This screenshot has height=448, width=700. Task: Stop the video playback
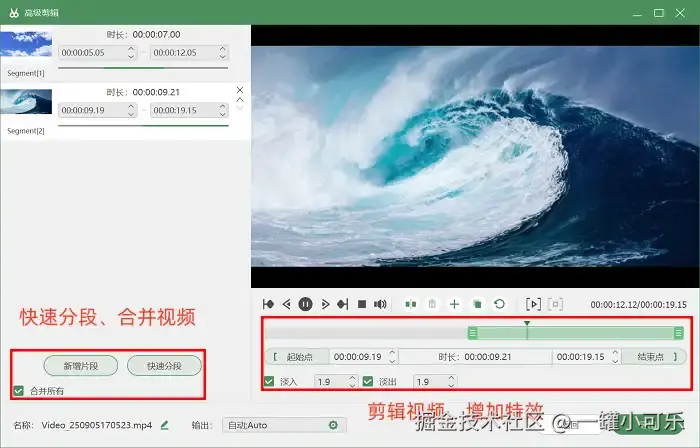coord(362,304)
